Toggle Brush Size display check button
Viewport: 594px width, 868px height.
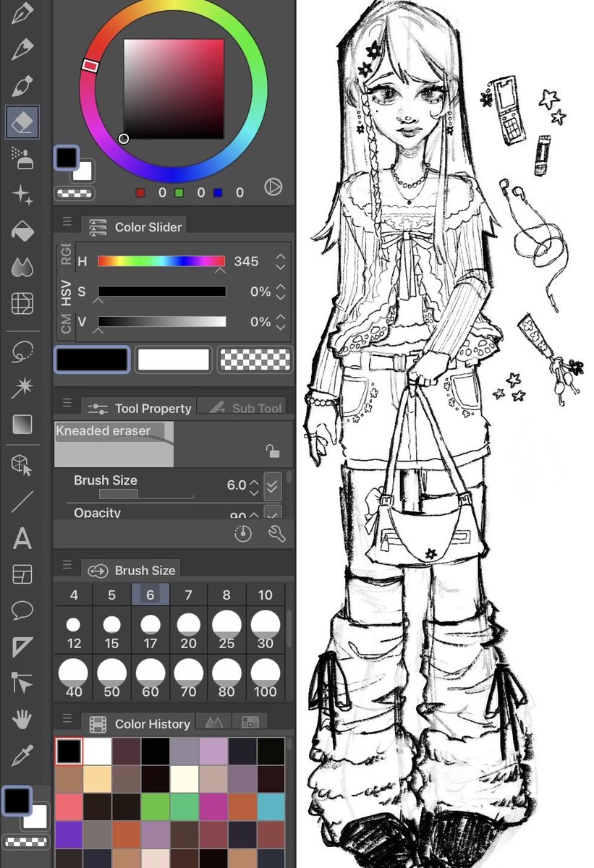(x=272, y=485)
